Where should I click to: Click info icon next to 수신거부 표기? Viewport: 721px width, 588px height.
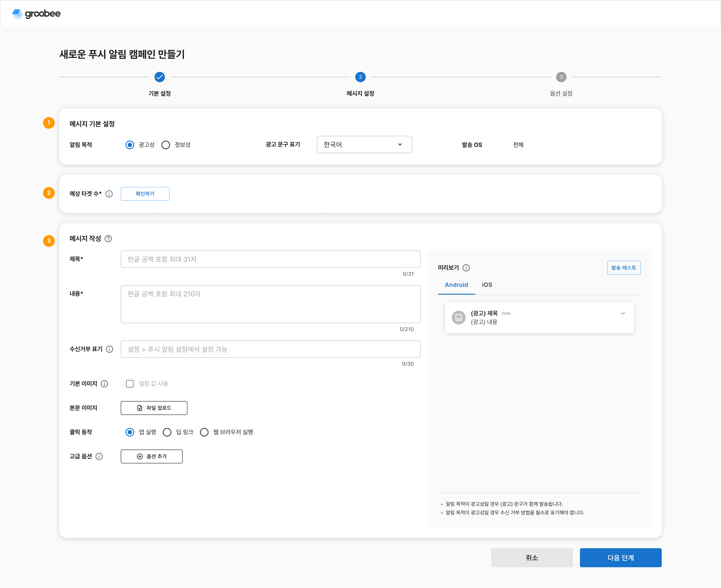pyautogui.click(x=109, y=349)
